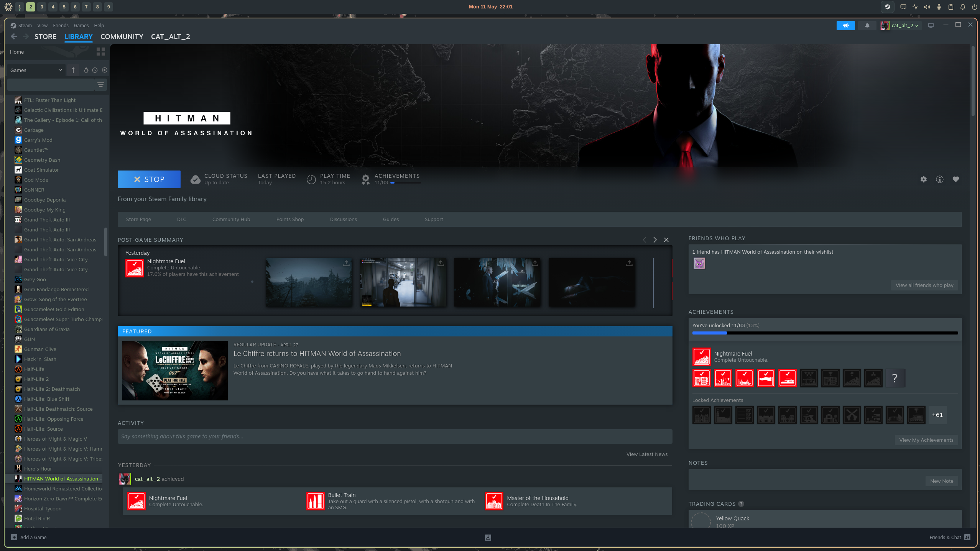Open Steam notifications bell in the title bar
The width and height of the screenshot is (980, 551).
coord(867,26)
